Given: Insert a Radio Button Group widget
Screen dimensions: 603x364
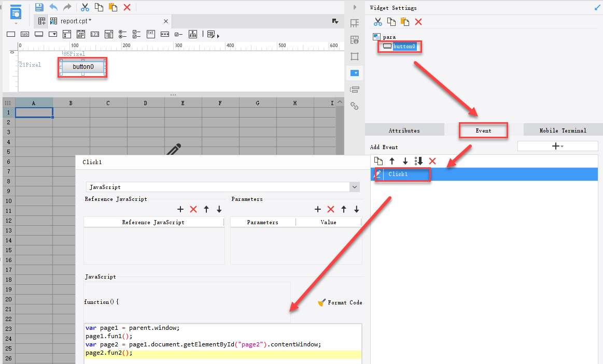Looking at the screenshot, I should (x=122, y=34).
